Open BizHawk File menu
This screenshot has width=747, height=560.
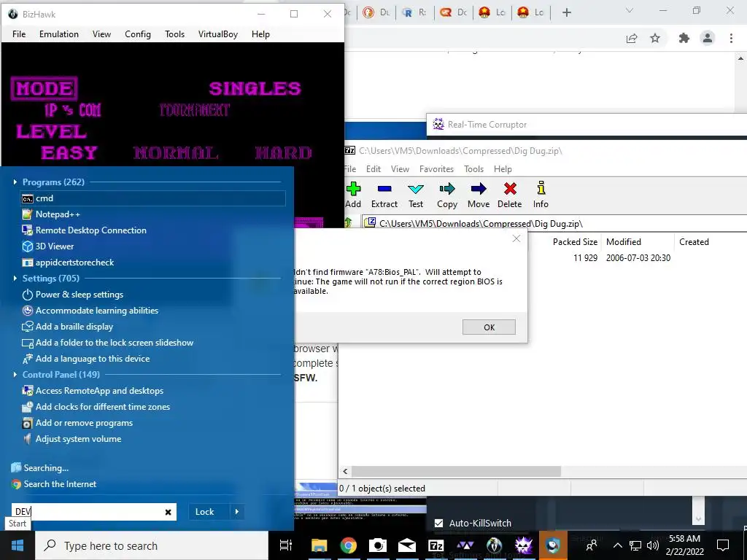(x=19, y=34)
